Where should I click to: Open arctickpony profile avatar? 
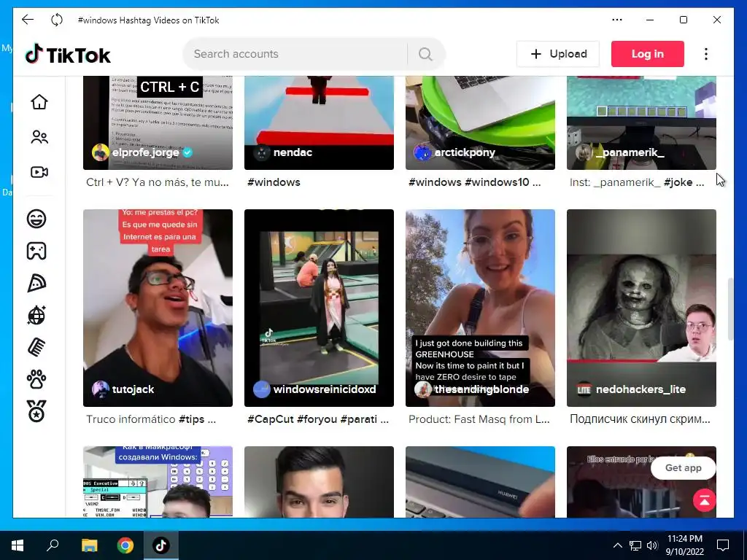(x=422, y=152)
